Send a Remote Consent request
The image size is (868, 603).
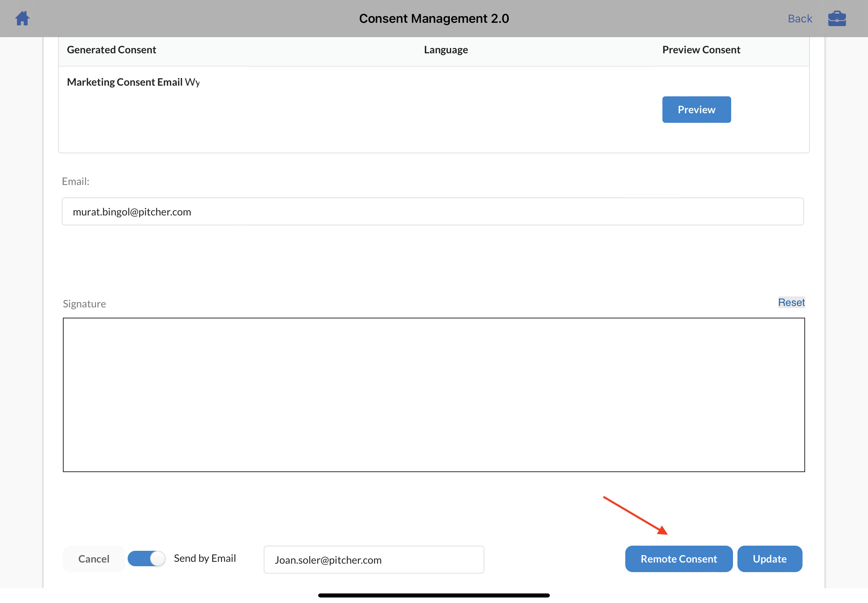click(x=678, y=559)
